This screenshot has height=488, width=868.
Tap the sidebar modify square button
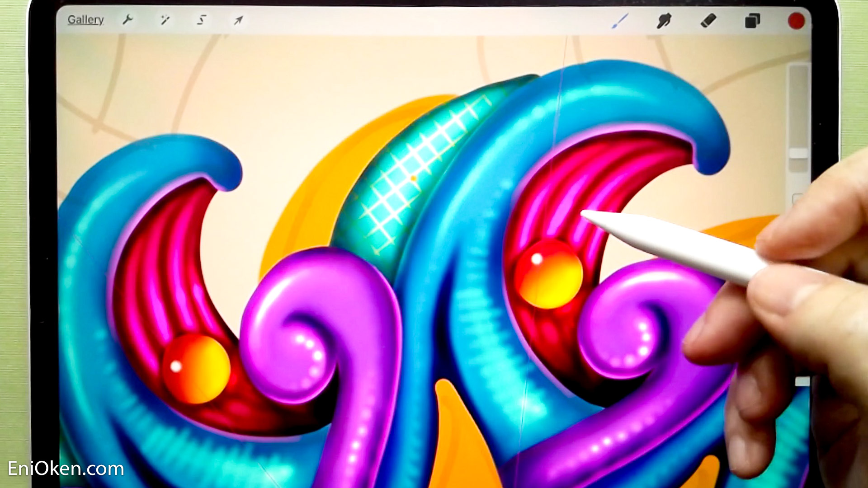click(x=798, y=199)
